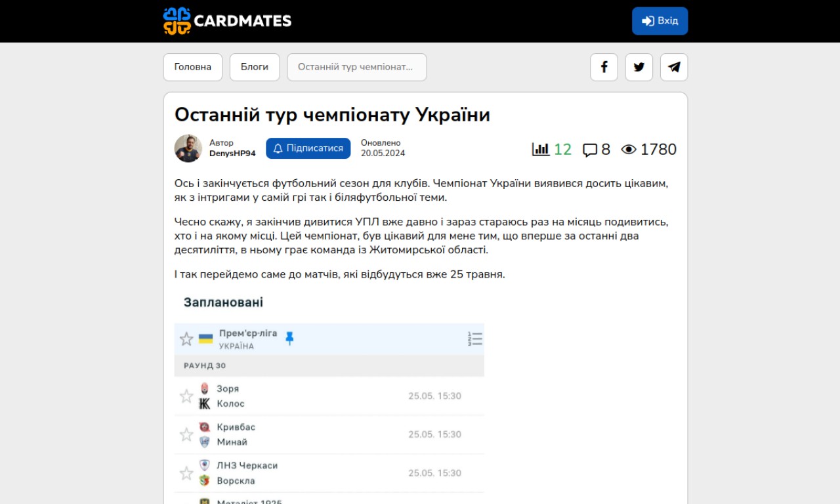Toggle favorite star for Кривбас–Минай match
Screen dimensions: 840x504
click(186, 434)
